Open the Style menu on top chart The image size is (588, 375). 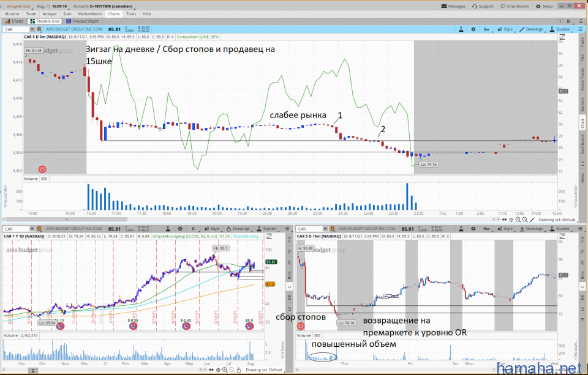(x=505, y=29)
